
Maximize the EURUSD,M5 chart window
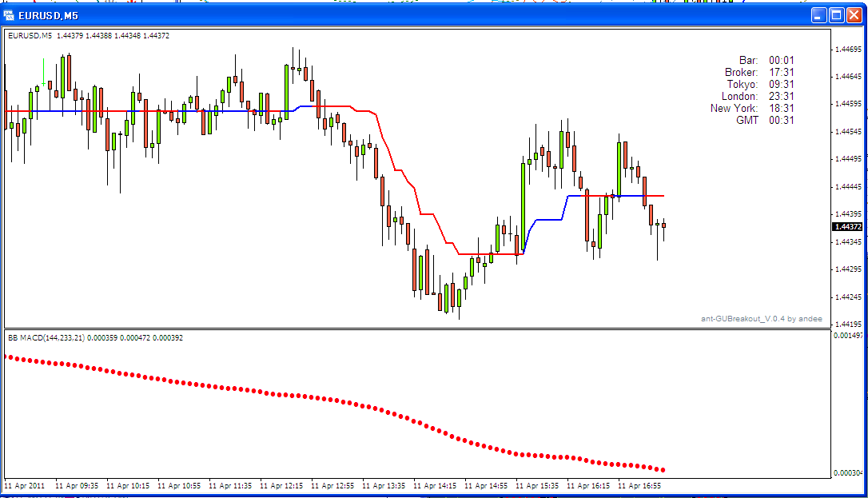837,15
